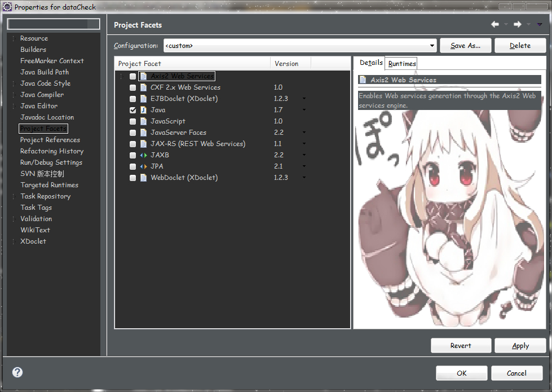Toggle the JAXB facet checkbox
The width and height of the screenshot is (552, 392).
point(133,155)
